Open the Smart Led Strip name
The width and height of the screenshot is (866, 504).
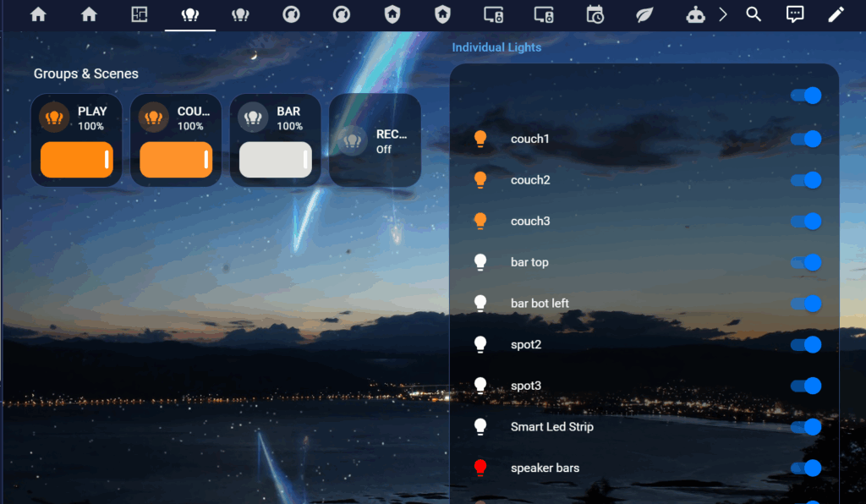552,427
